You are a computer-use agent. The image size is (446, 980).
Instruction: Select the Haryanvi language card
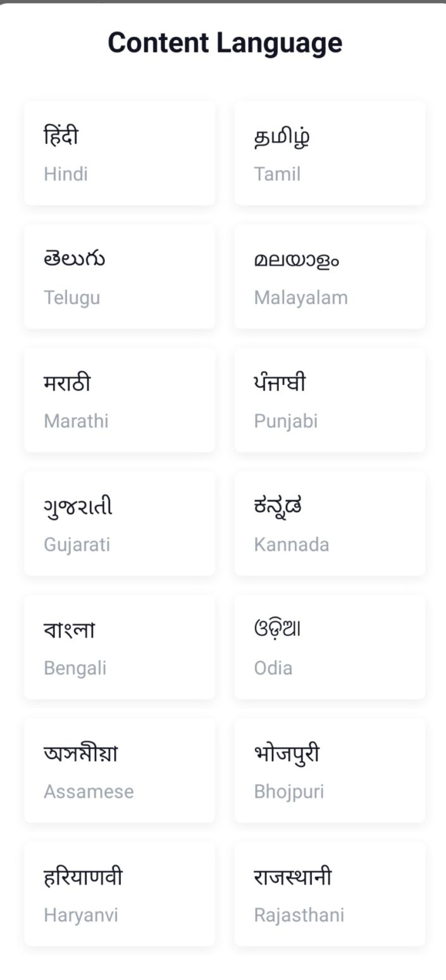(120, 894)
